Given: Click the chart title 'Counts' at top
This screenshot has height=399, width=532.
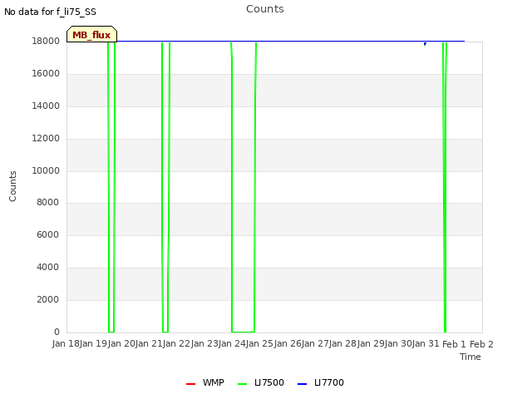Looking at the screenshot, I should (265, 9).
